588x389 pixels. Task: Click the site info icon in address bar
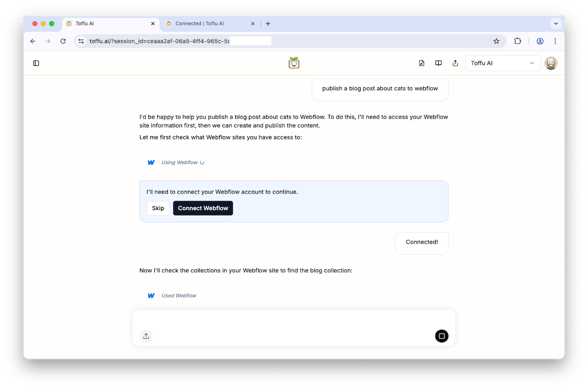click(81, 41)
